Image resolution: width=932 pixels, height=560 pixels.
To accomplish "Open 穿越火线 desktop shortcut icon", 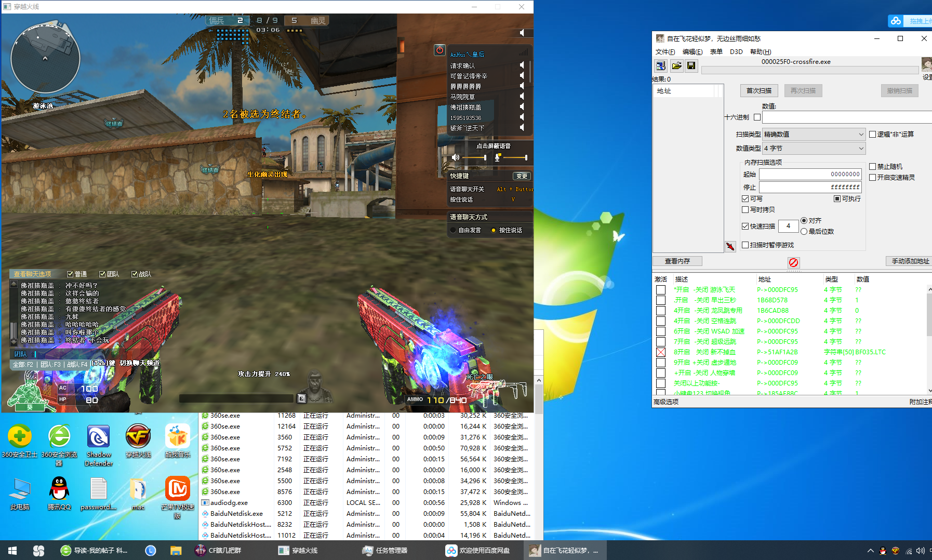I will click(x=138, y=441).
